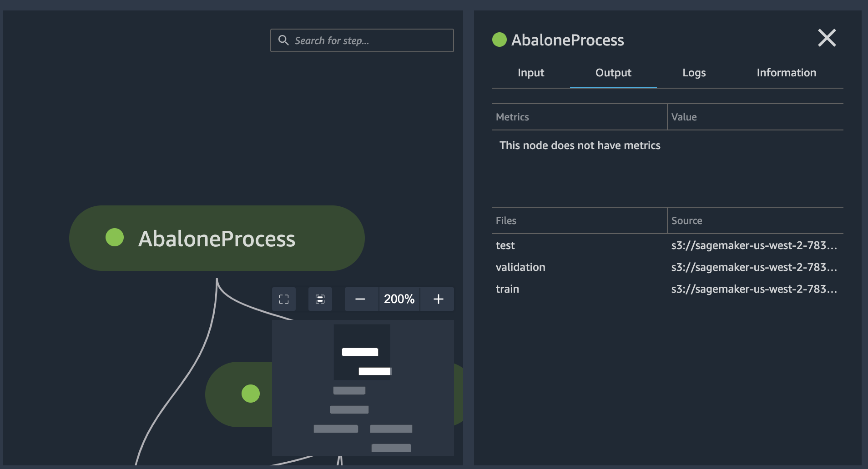Select the Output tab

pos(613,73)
